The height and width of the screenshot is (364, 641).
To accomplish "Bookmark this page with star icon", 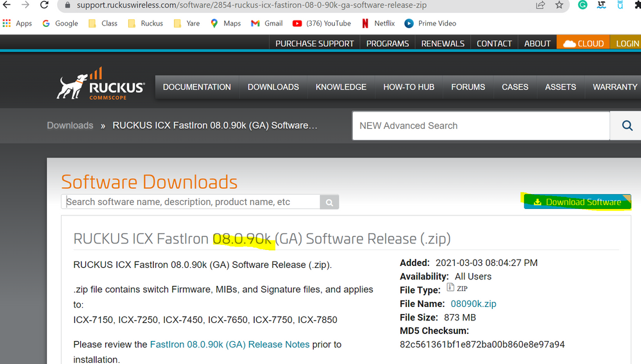I will [560, 5].
